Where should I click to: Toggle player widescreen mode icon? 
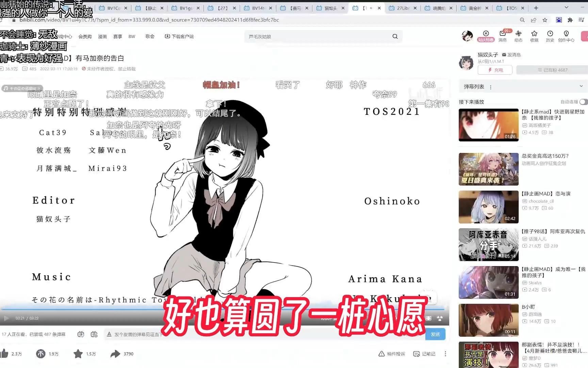pos(428,318)
